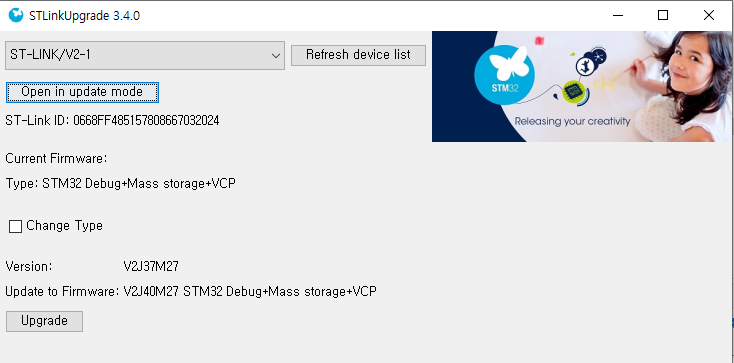Click the green microchip icon in banner
Viewport: 734px width, 363px height.
572,91
